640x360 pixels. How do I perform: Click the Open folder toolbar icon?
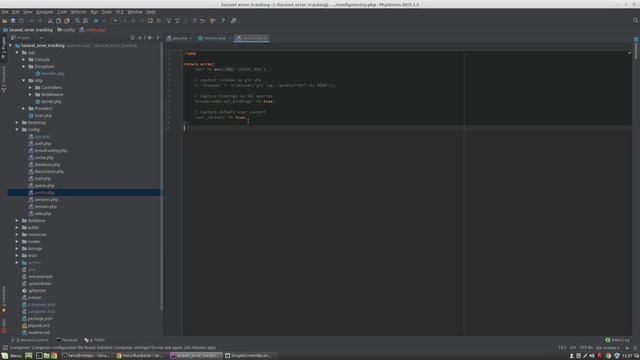click(4, 20)
